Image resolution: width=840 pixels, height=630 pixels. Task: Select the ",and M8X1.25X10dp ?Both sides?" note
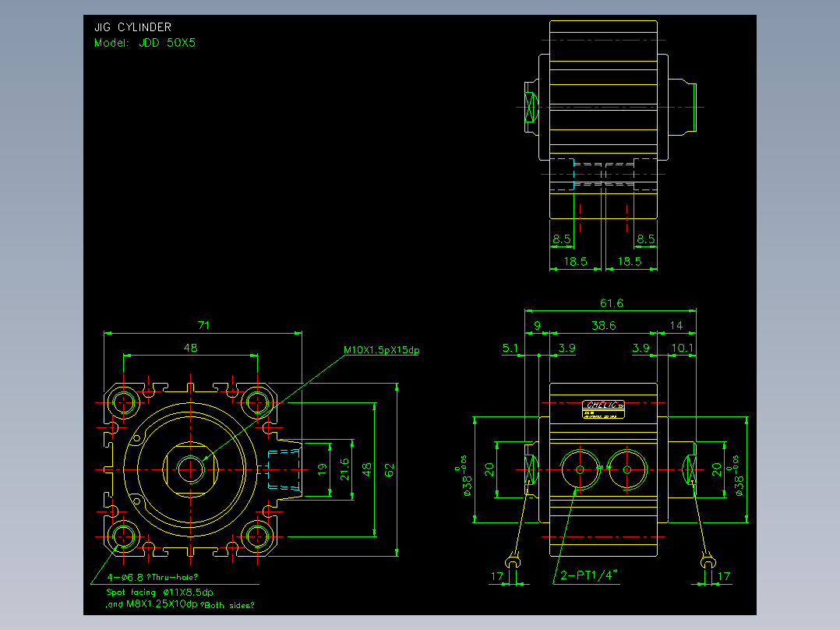[x=180, y=605]
